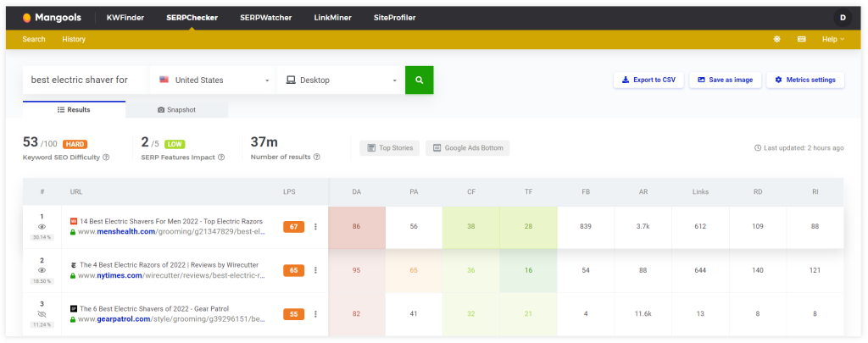Screen dimensions: 868x343
Task: Toggle eye icon on first result row
Action: [x=42, y=226]
